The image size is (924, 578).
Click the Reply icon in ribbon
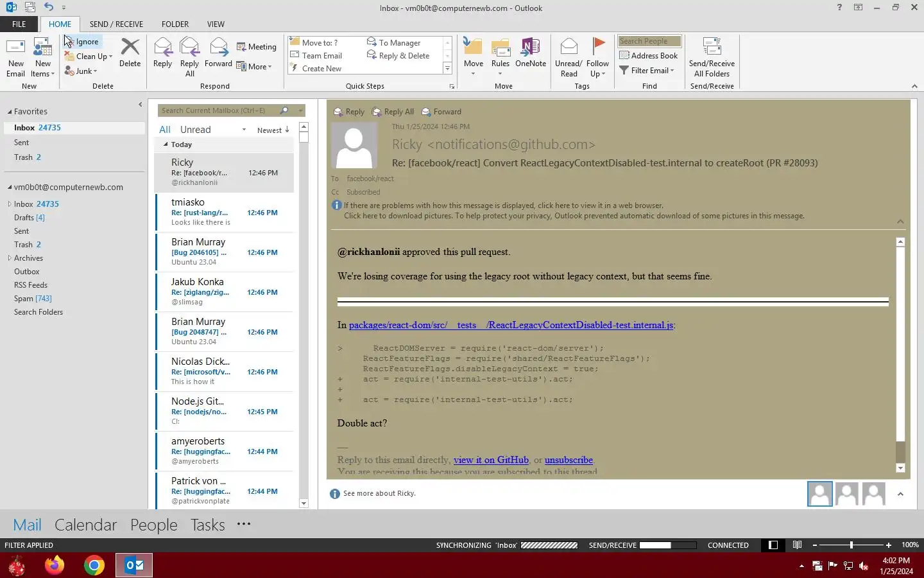tap(162, 53)
